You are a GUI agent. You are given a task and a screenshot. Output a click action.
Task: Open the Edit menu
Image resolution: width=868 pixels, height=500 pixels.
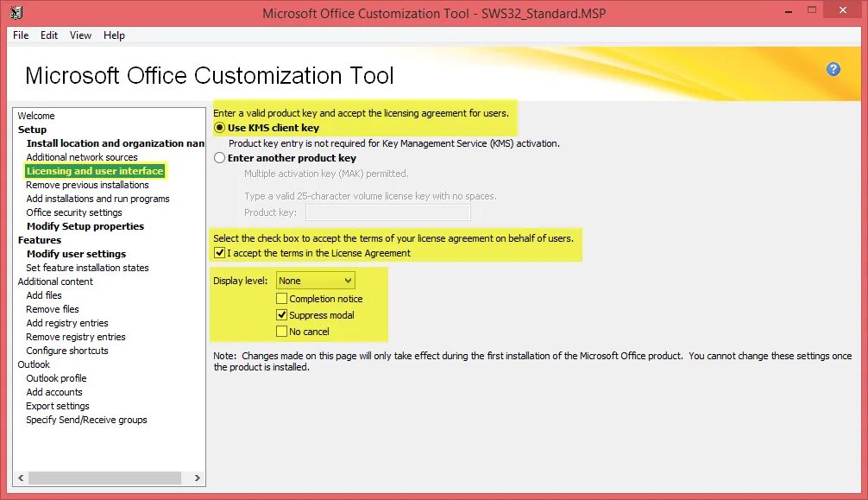tap(48, 35)
